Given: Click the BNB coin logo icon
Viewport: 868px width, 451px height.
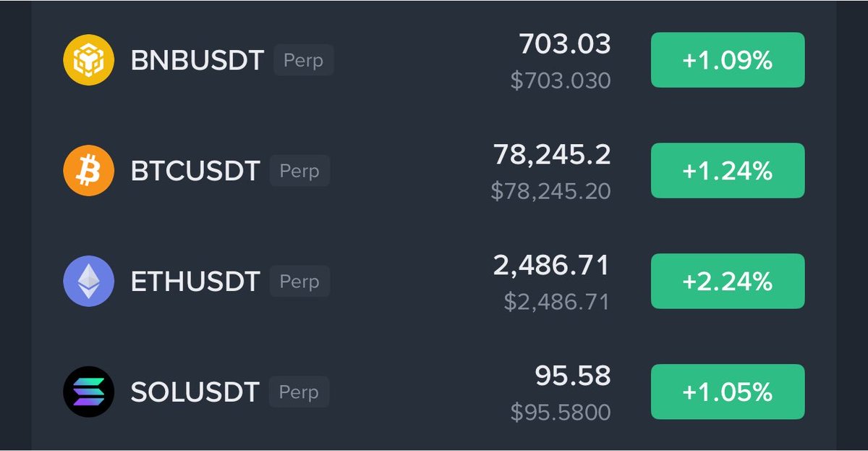Looking at the screenshot, I should (x=88, y=60).
